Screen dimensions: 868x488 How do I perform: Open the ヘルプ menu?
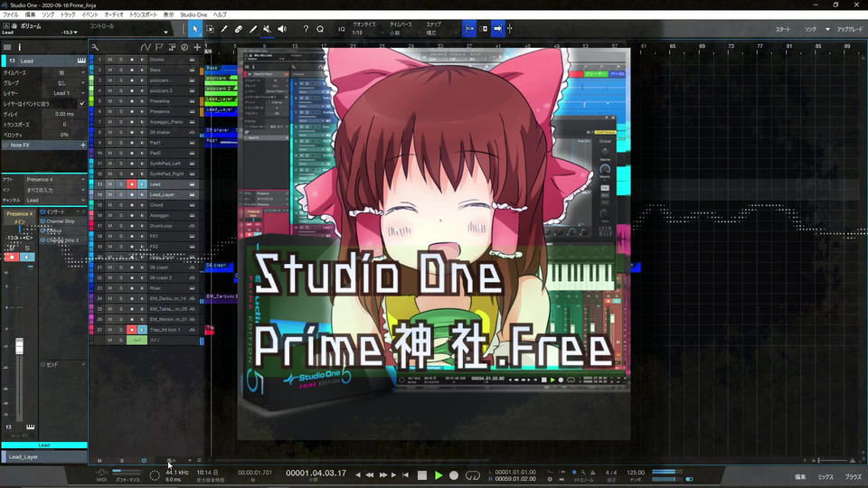220,15
